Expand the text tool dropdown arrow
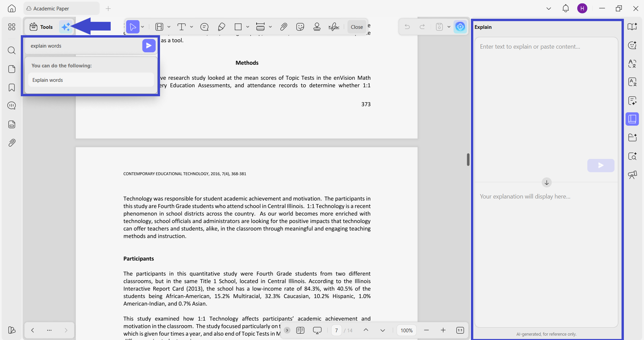This screenshot has width=644, height=340. point(192,27)
